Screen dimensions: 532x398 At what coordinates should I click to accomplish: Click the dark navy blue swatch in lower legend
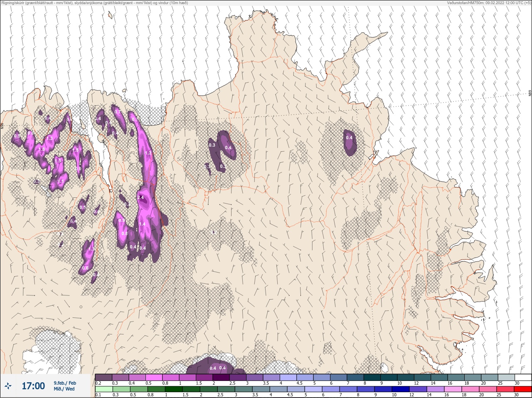click(x=400, y=389)
